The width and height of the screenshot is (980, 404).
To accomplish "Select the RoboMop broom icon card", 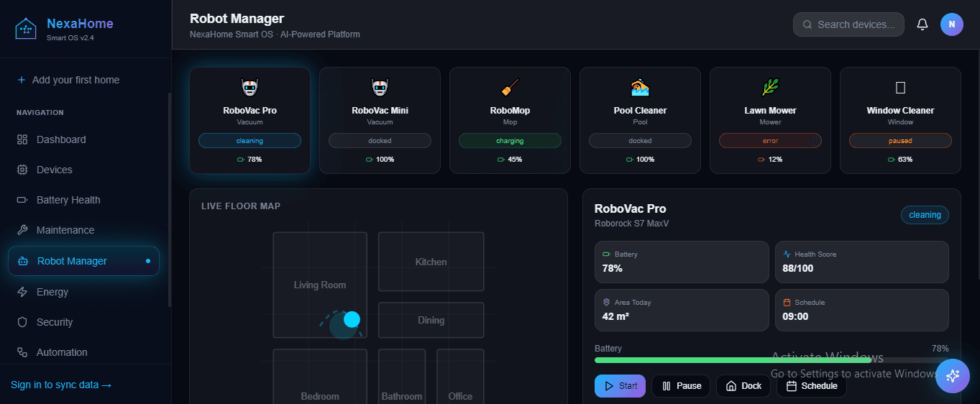I will coord(510,88).
